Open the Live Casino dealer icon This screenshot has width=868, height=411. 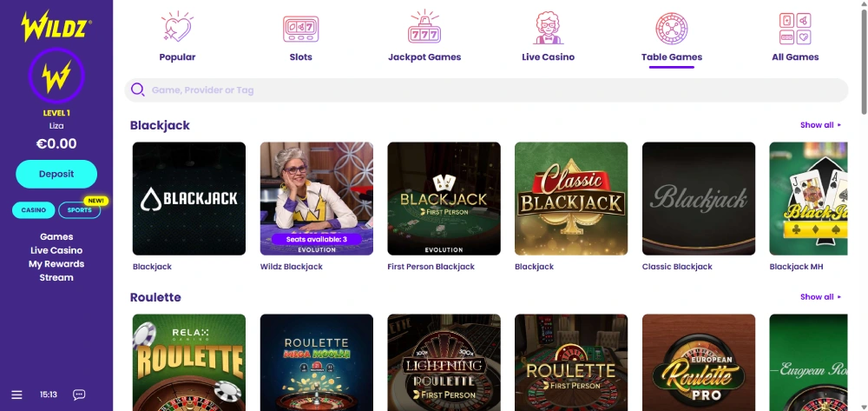548,28
